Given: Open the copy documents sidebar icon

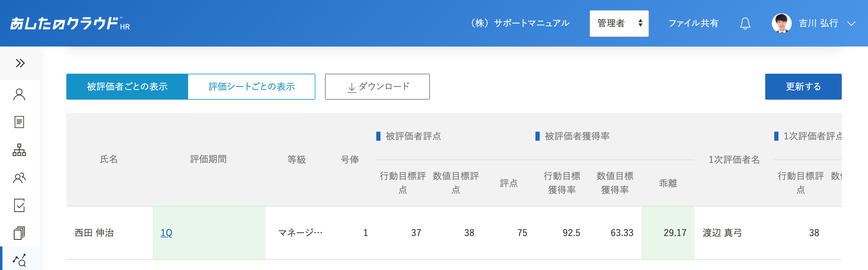Looking at the screenshot, I should click(19, 233).
